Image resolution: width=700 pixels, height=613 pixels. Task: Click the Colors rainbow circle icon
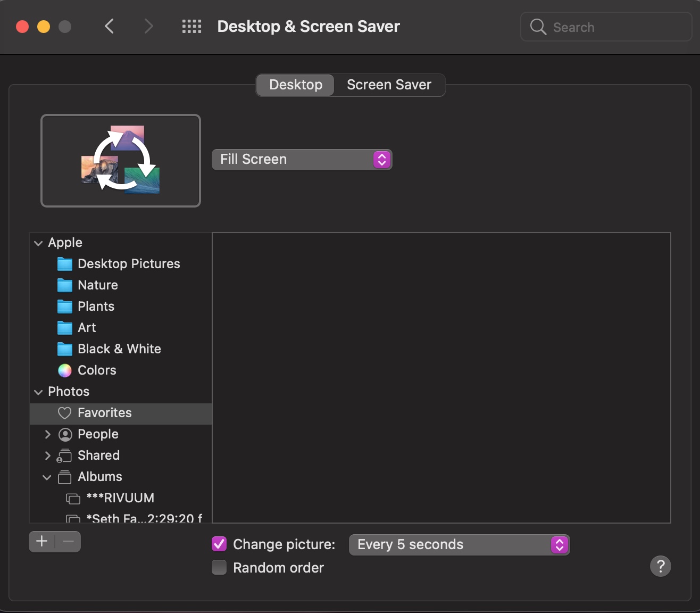tap(65, 370)
